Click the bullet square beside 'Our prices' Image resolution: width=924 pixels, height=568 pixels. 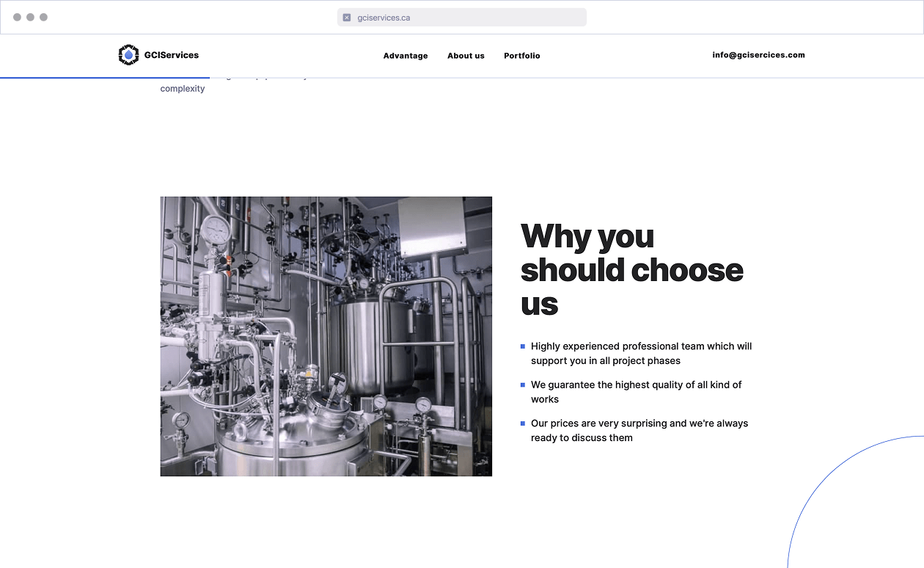523,423
